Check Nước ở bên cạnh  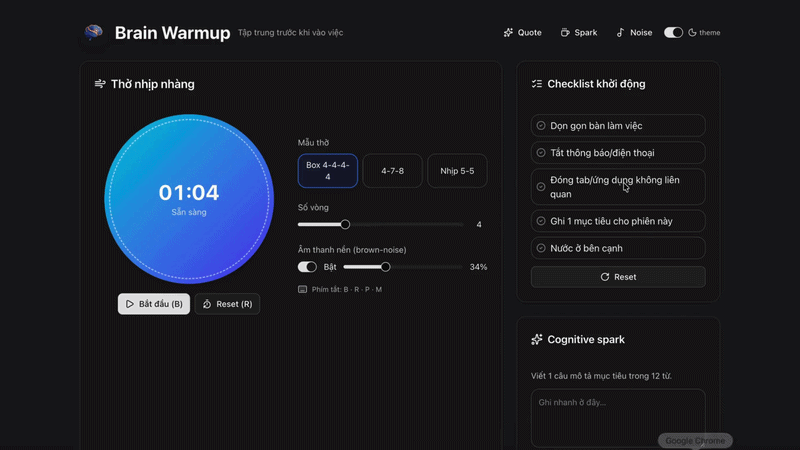pyautogui.click(x=618, y=248)
